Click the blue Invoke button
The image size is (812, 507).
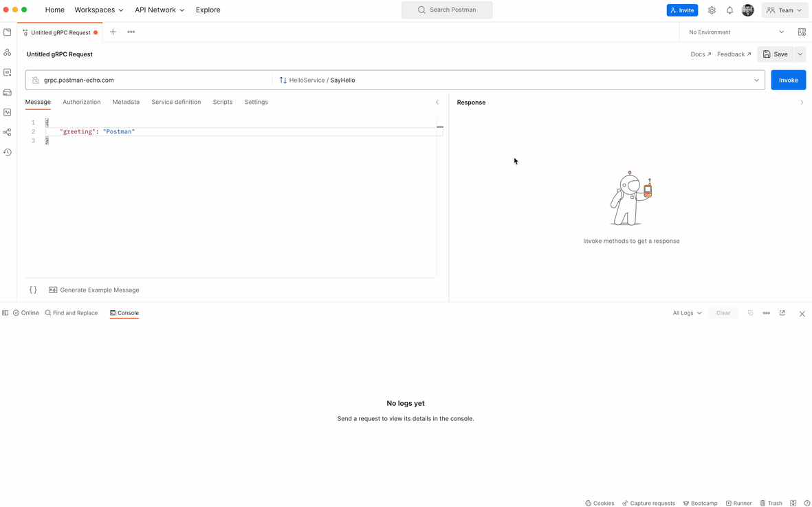[788, 80]
